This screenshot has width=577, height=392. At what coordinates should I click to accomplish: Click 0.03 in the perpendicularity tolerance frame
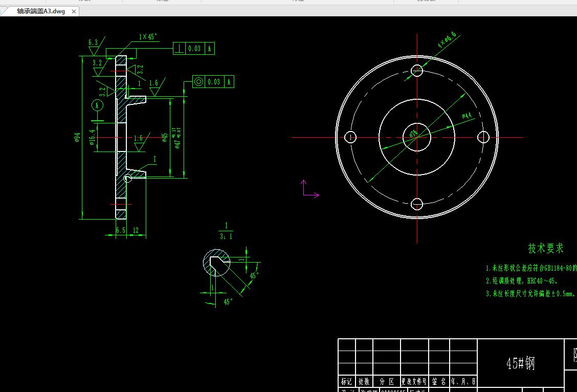[x=195, y=48]
